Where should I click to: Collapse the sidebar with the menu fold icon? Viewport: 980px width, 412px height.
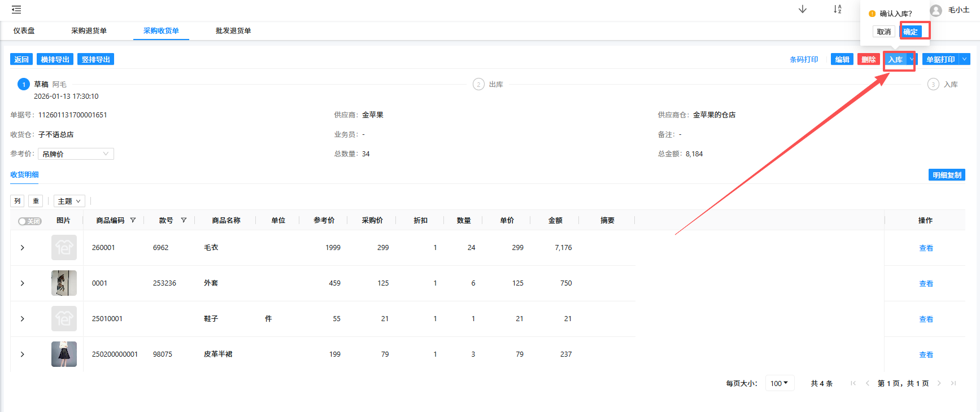pyautogui.click(x=16, y=10)
